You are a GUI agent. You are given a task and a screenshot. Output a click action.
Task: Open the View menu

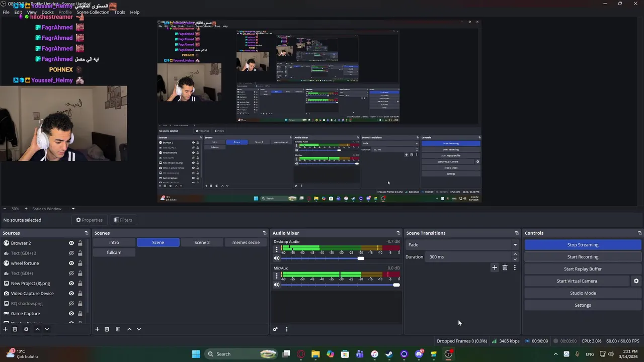click(x=32, y=12)
